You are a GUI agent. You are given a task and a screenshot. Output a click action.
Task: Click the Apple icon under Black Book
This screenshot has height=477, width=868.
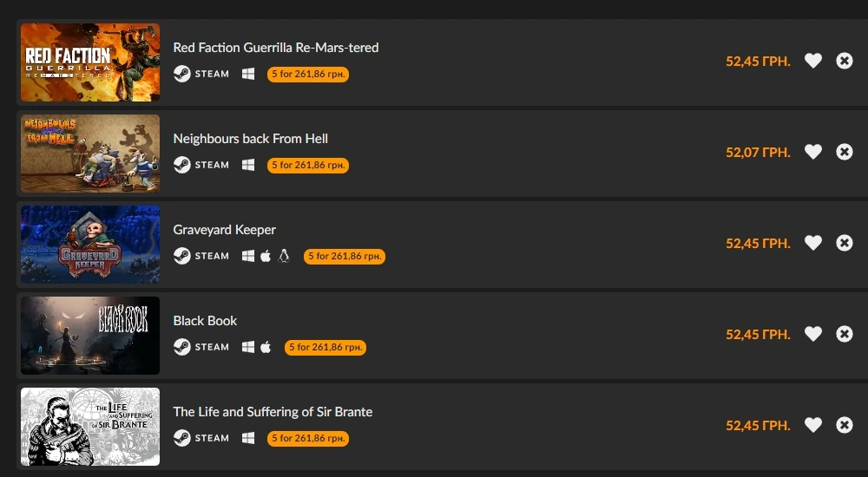coord(266,347)
